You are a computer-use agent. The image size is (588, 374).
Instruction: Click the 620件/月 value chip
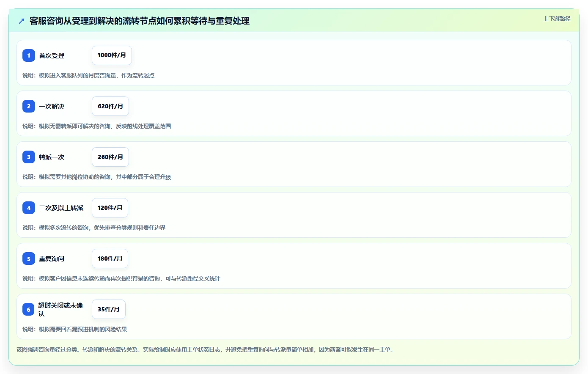click(110, 106)
